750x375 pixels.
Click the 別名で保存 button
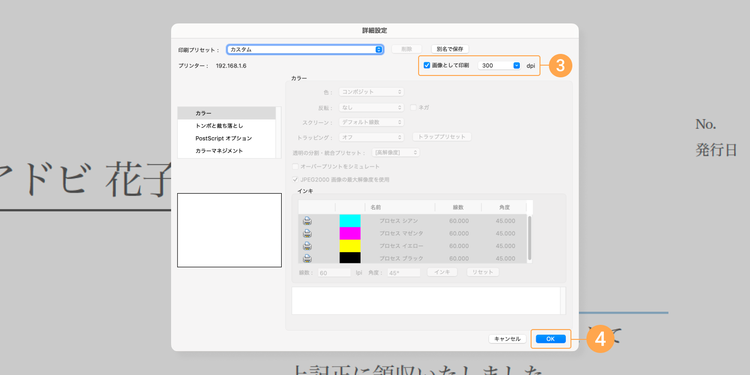click(450, 49)
